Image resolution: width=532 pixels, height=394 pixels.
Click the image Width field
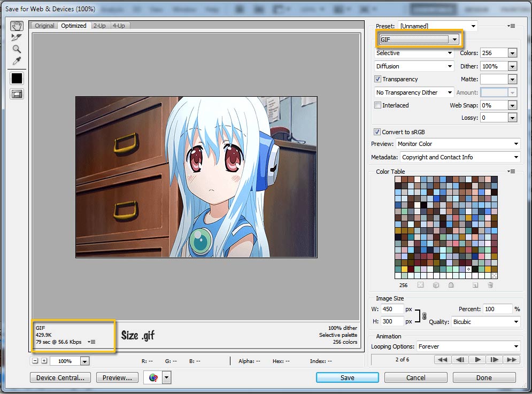pyautogui.click(x=392, y=309)
